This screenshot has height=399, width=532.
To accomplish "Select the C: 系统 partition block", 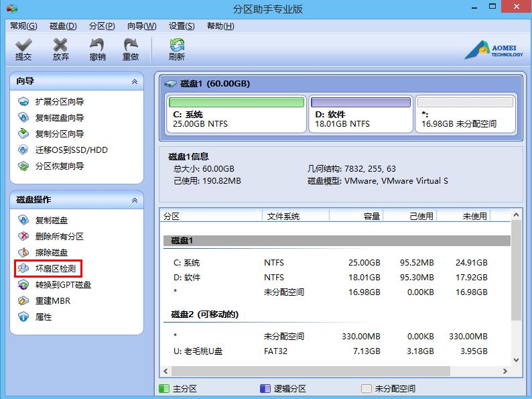I will (x=237, y=114).
